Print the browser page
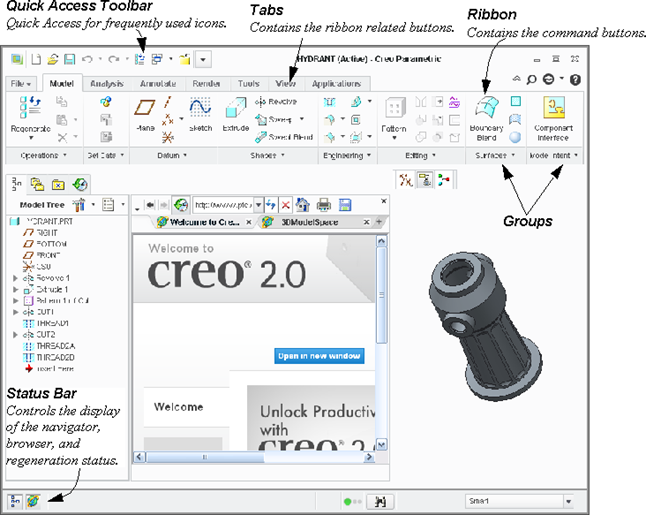This screenshot has height=515, width=646. [x=324, y=205]
